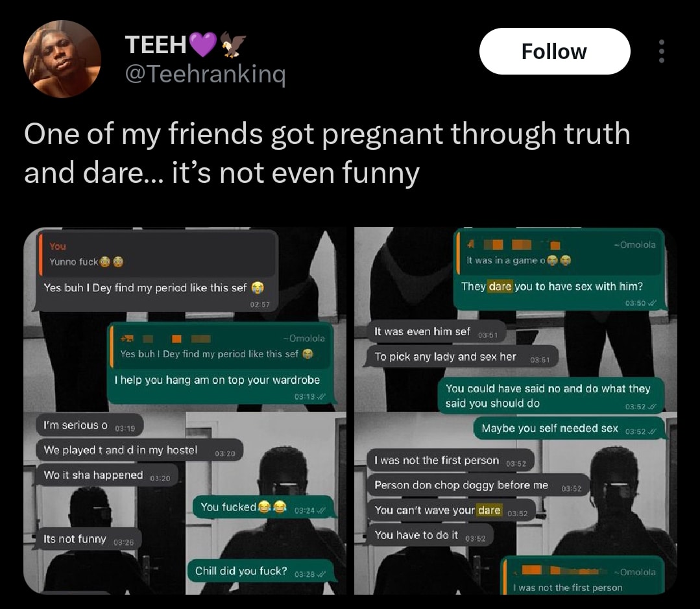This screenshot has height=609, width=700.
Task: Open the left chat screenshot image
Action: tap(185, 411)
